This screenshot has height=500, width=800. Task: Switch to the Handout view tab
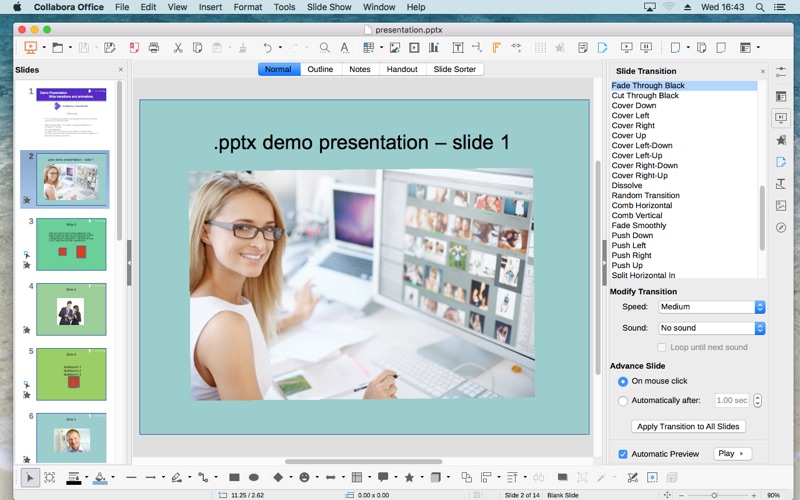pos(402,69)
